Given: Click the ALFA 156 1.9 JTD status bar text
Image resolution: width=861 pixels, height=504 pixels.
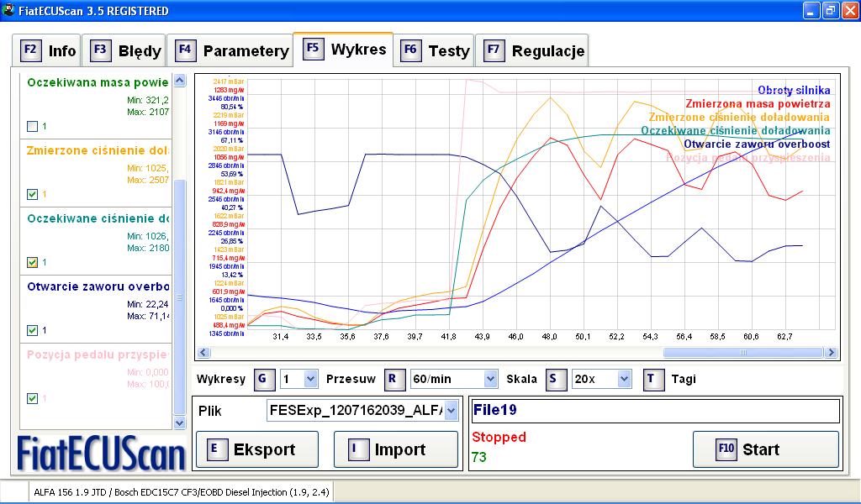Looking at the screenshot, I should click(182, 492).
